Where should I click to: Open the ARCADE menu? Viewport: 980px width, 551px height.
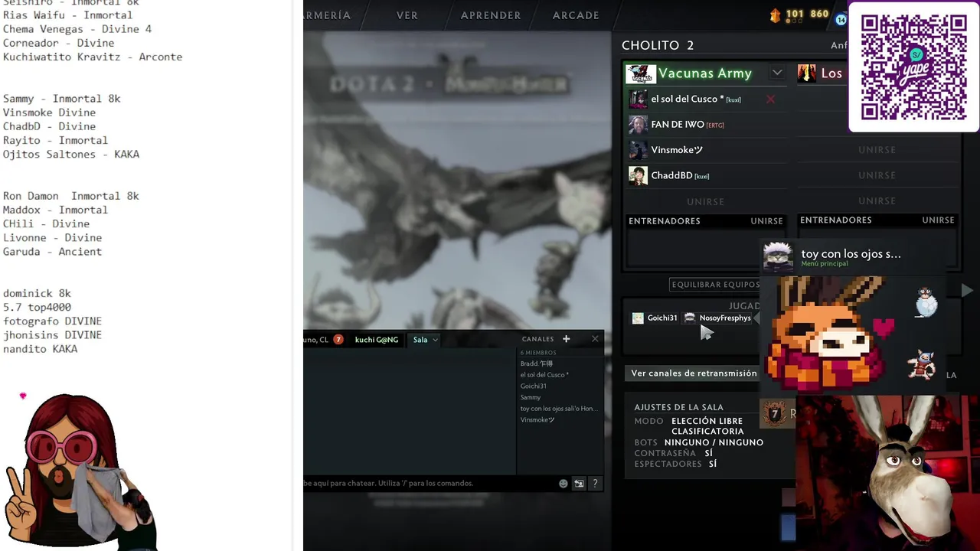point(576,15)
